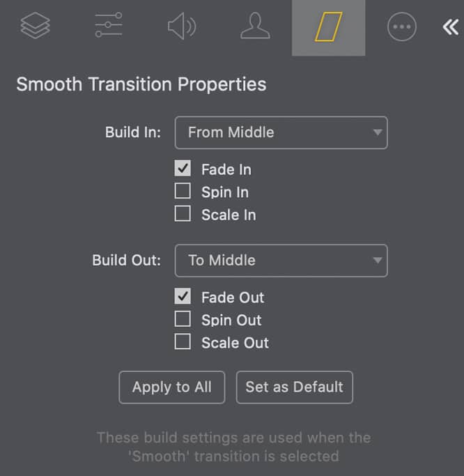Open the Build Out dropdown
This screenshot has height=476, width=464.
coord(281,260)
